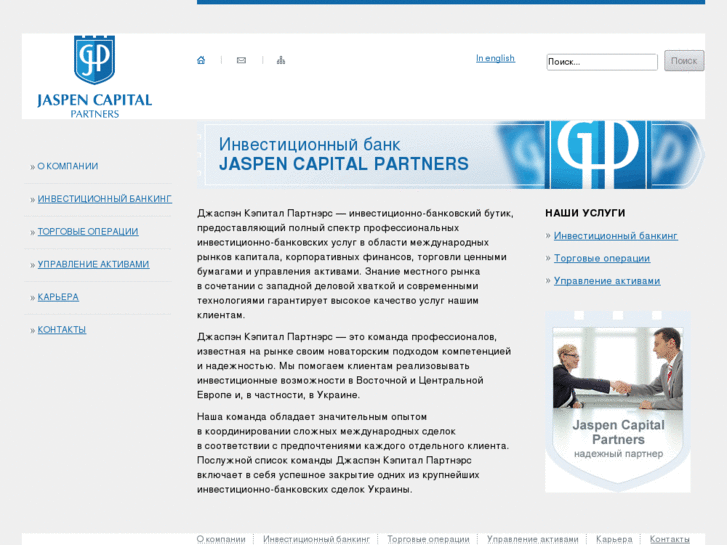Click the Инвестиционный банк header banner

click(450, 154)
